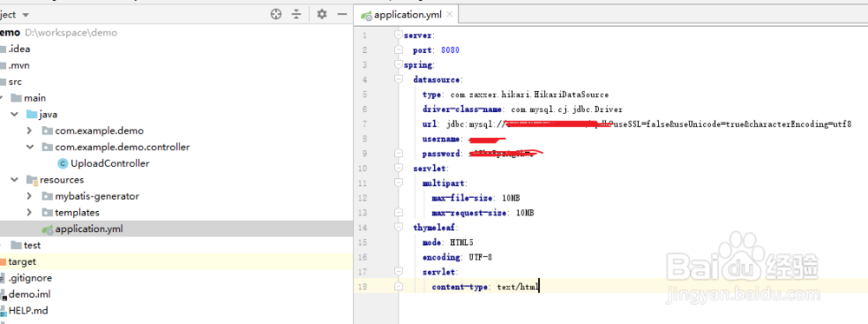
Task: Click the locate/scroll-from-source target icon
Action: pyautogui.click(x=276, y=15)
